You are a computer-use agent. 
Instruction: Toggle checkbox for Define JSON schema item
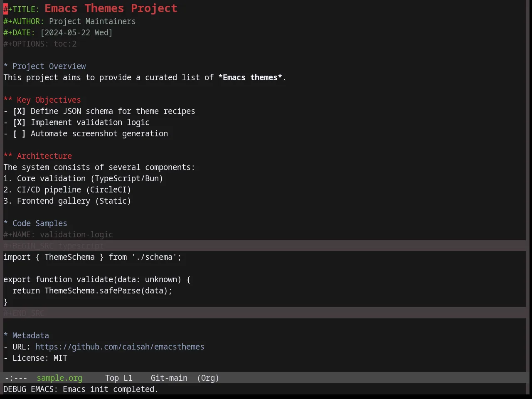pyautogui.click(x=19, y=111)
